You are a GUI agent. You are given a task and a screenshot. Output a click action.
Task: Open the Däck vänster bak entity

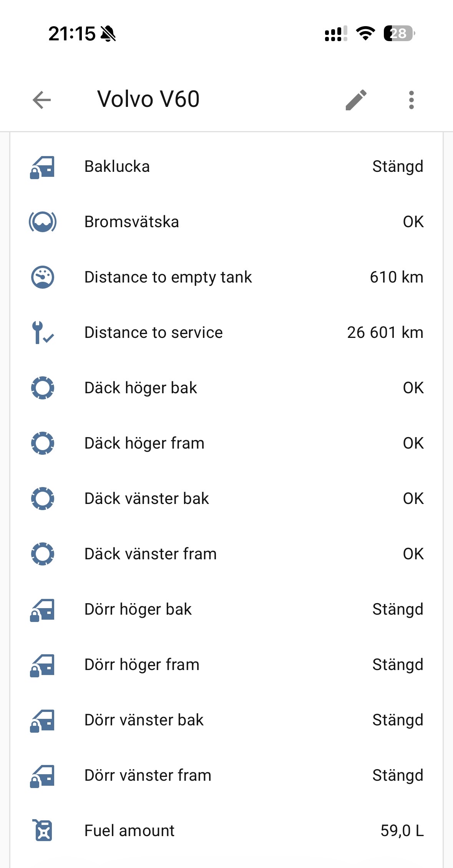point(146,499)
